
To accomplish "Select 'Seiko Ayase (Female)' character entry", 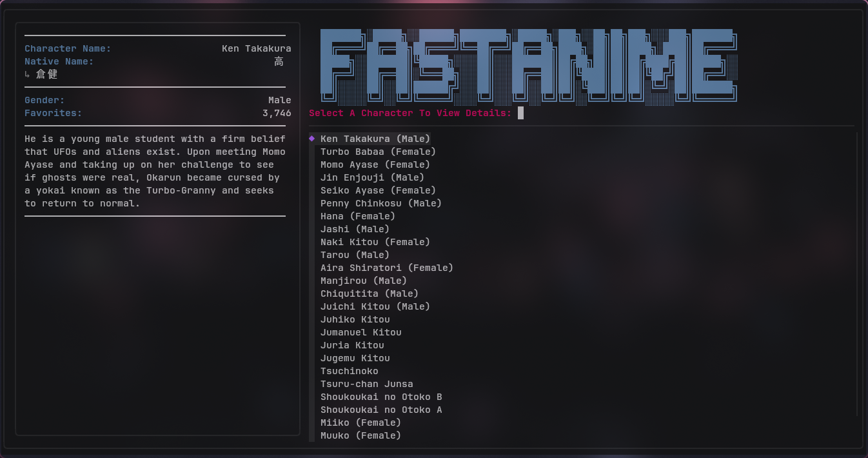I will click(x=378, y=190).
